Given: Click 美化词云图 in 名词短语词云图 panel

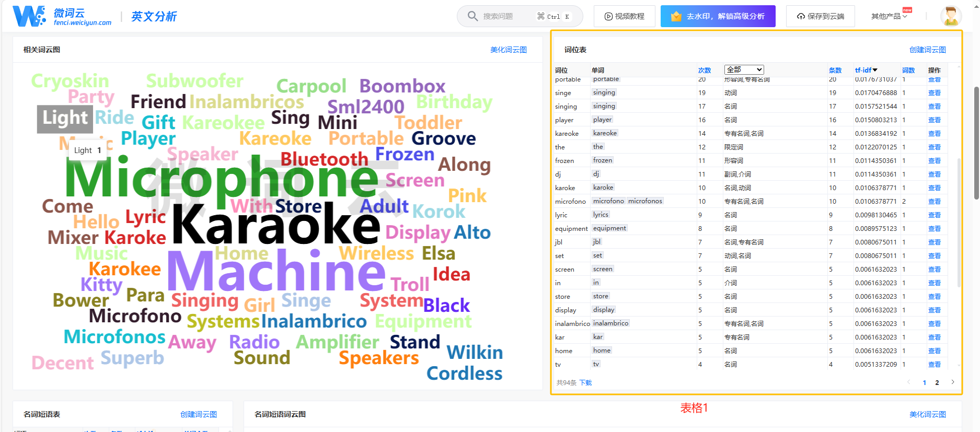Looking at the screenshot, I should click(927, 415).
